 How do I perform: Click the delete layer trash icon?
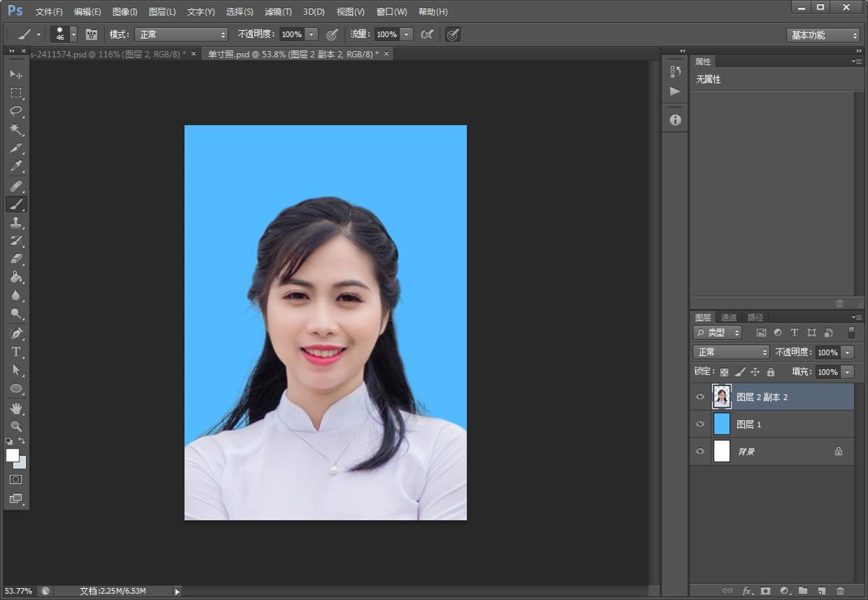840,591
